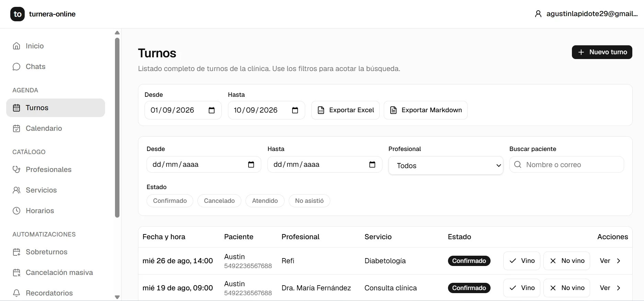
Task: Open the Profesional Todos dropdown
Action: [x=446, y=165]
